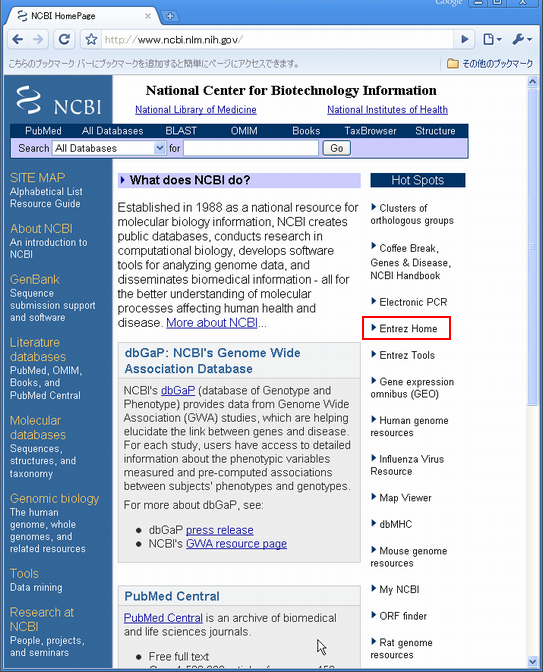Open Entrez Tools hot spot link

(x=407, y=355)
